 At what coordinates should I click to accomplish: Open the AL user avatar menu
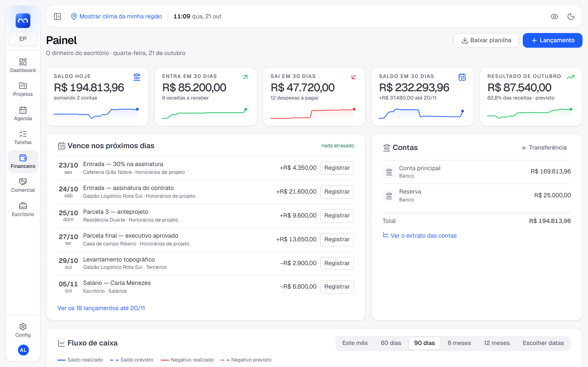(x=23, y=350)
